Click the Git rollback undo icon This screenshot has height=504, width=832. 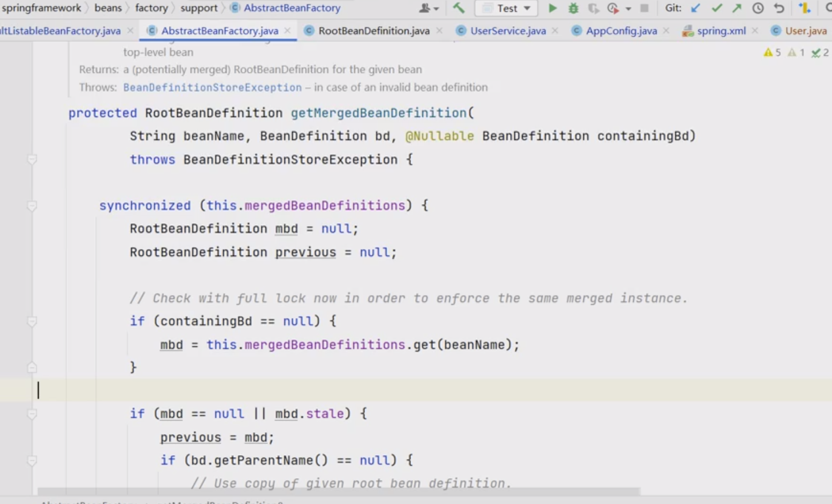click(x=779, y=8)
